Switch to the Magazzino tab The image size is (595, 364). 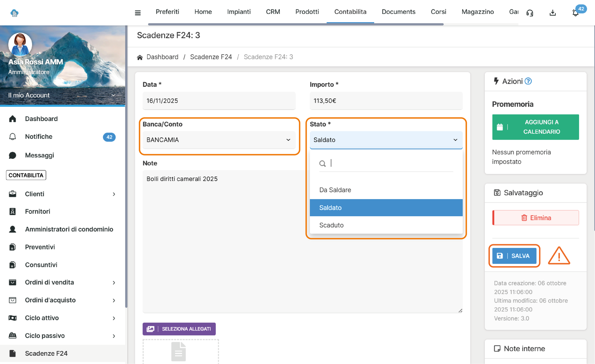(477, 12)
